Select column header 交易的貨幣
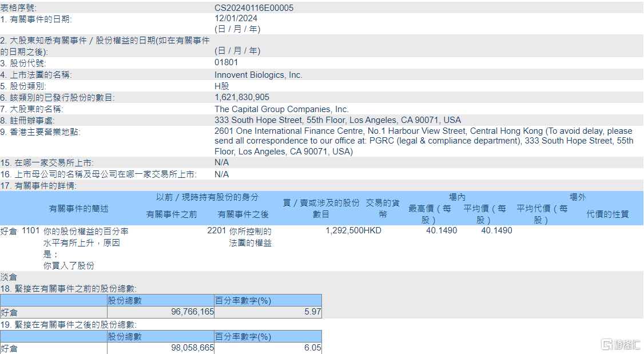 pyautogui.click(x=383, y=208)
